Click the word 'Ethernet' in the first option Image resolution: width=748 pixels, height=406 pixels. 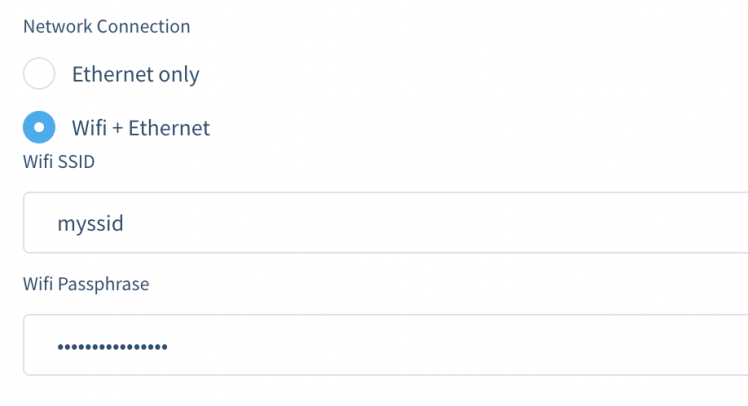pyautogui.click(x=113, y=75)
